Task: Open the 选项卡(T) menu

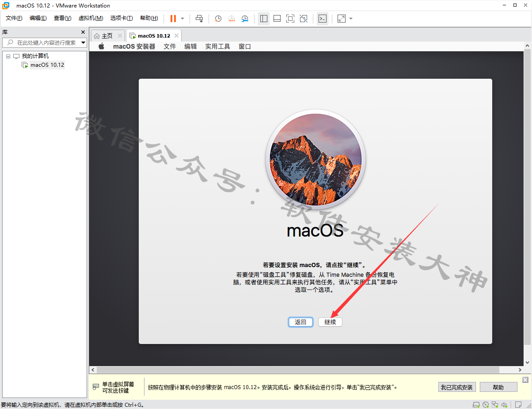Action: 122,18
